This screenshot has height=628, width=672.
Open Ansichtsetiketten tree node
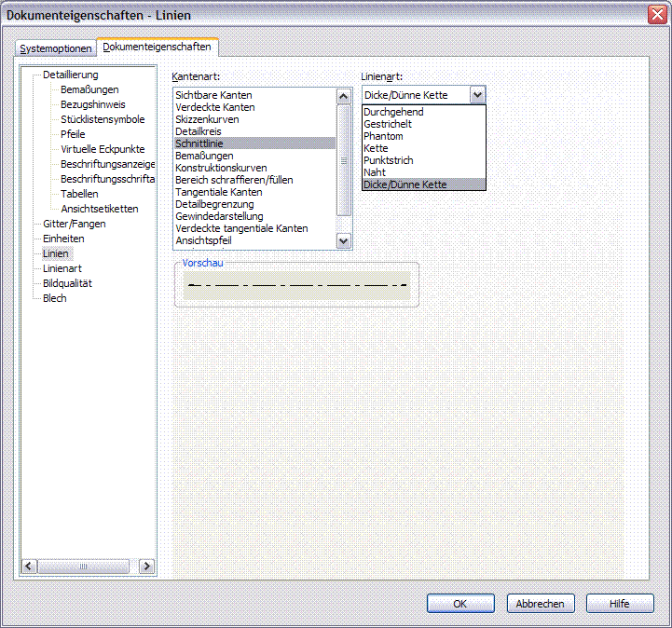[100, 209]
